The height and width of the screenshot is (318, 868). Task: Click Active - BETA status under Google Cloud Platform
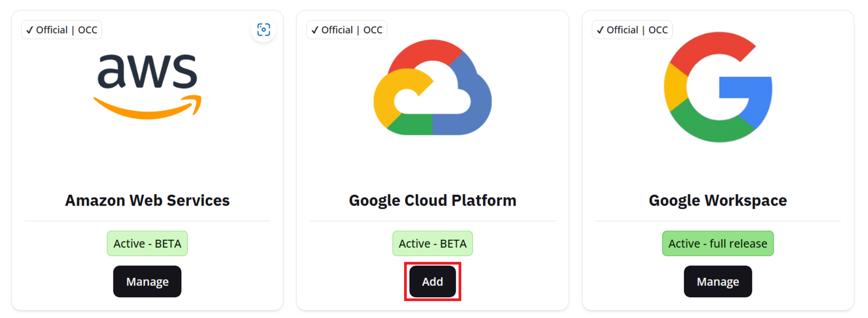(432, 244)
